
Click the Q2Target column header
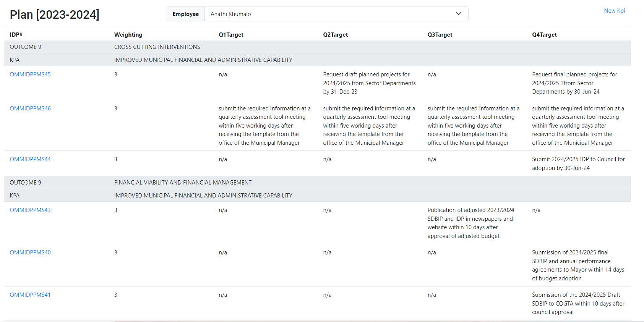coord(335,35)
